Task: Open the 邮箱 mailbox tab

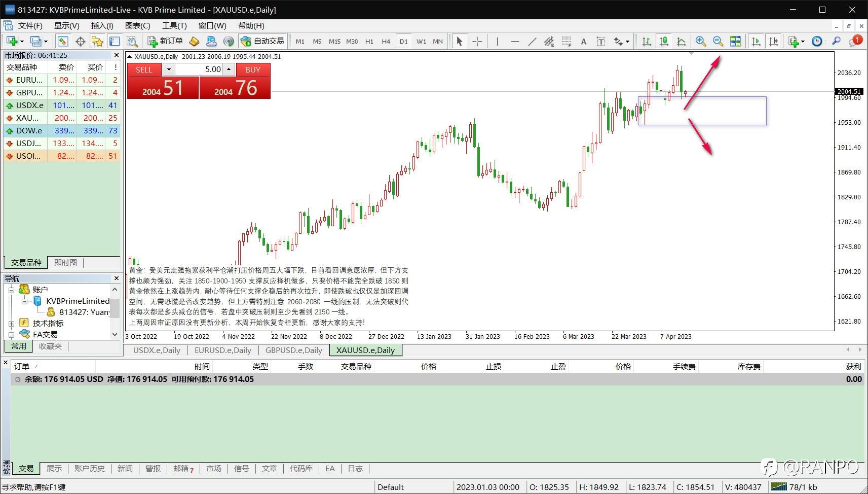Action: click(x=183, y=468)
